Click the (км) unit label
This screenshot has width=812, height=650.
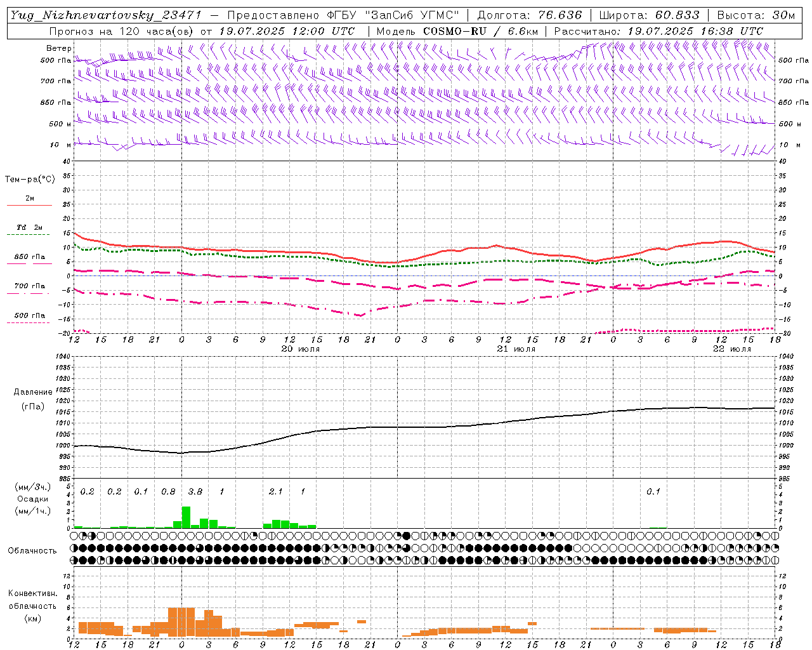tap(32, 618)
